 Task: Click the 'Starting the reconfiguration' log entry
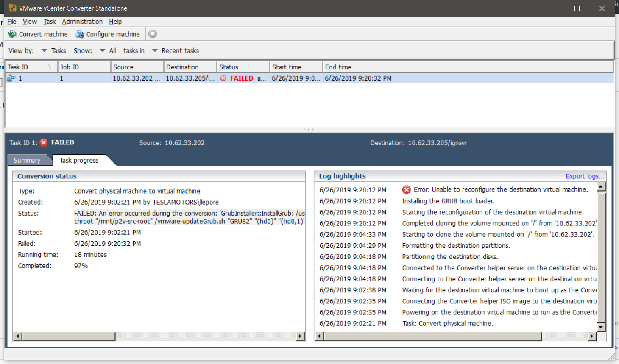(493, 212)
